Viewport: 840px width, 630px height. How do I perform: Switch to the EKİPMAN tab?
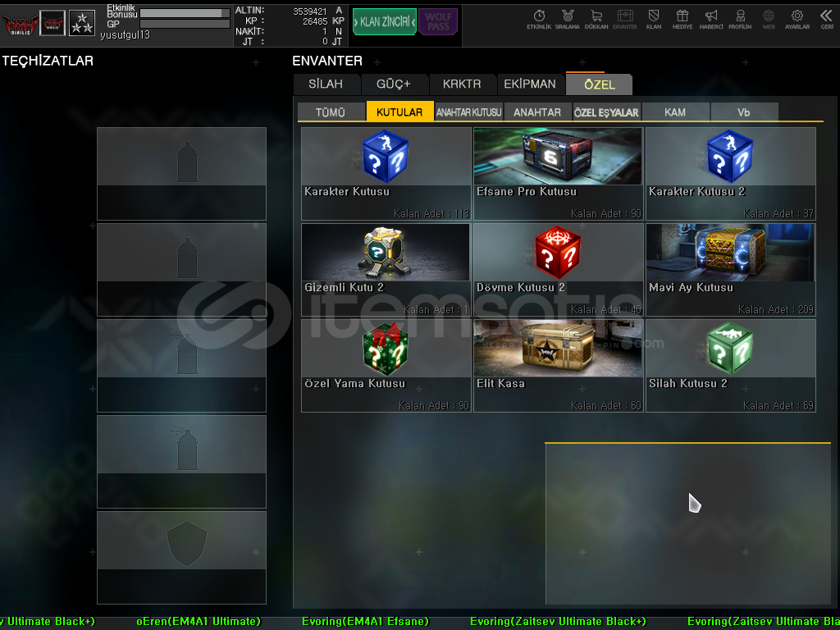tap(530, 84)
